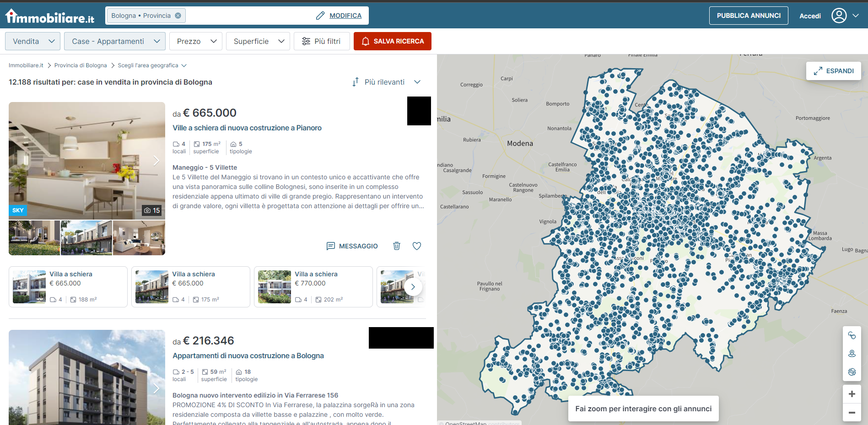
Task: Open the Prezzo filter dropdown
Action: (196, 41)
